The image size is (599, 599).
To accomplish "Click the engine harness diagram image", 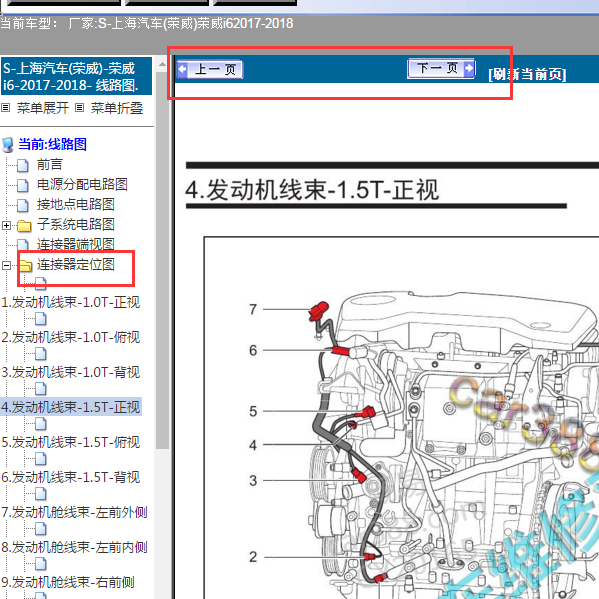I will click(x=401, y=418).
